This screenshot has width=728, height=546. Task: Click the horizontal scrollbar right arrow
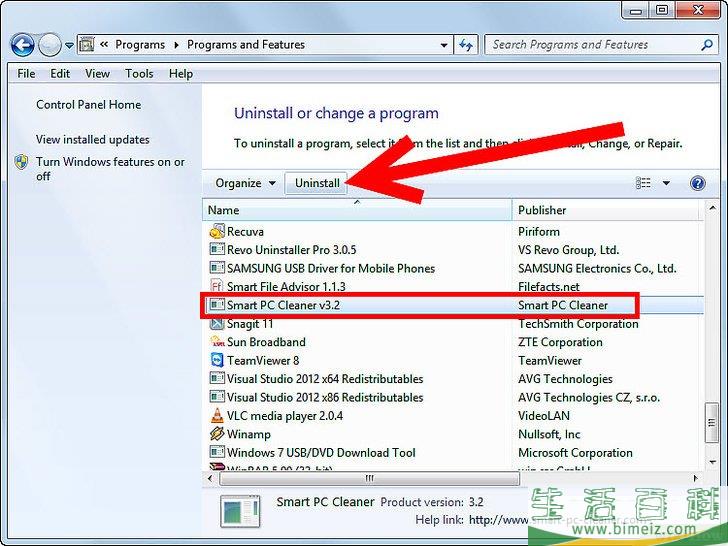(x=696, y=478)
